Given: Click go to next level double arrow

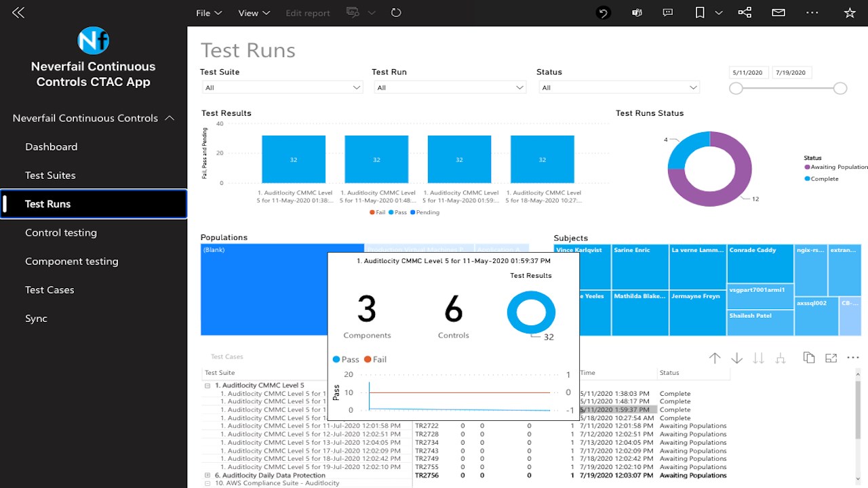Looking at the screenshot, I should [x=759, y=358].
